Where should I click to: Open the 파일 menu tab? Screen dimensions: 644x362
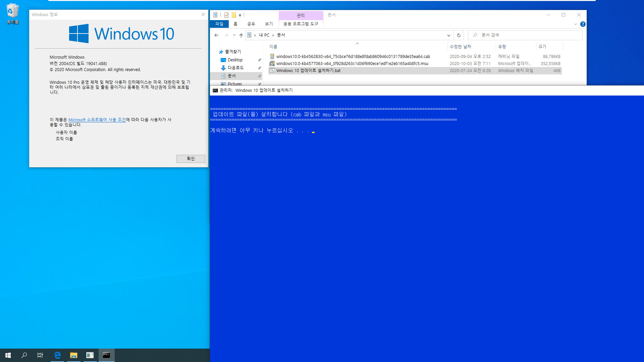point(219,24)
